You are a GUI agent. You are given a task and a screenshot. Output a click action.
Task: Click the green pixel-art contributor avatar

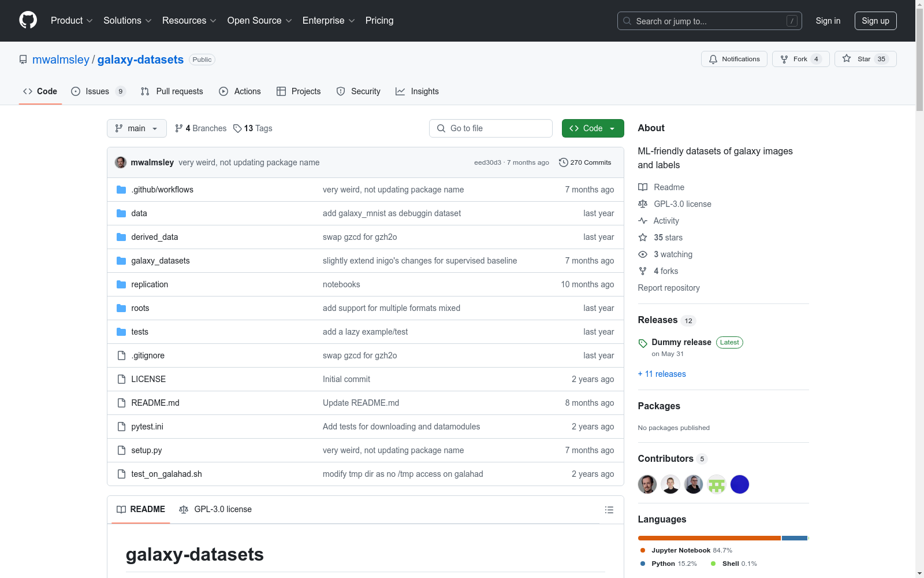pyautogui.click(x=717, y=484)
